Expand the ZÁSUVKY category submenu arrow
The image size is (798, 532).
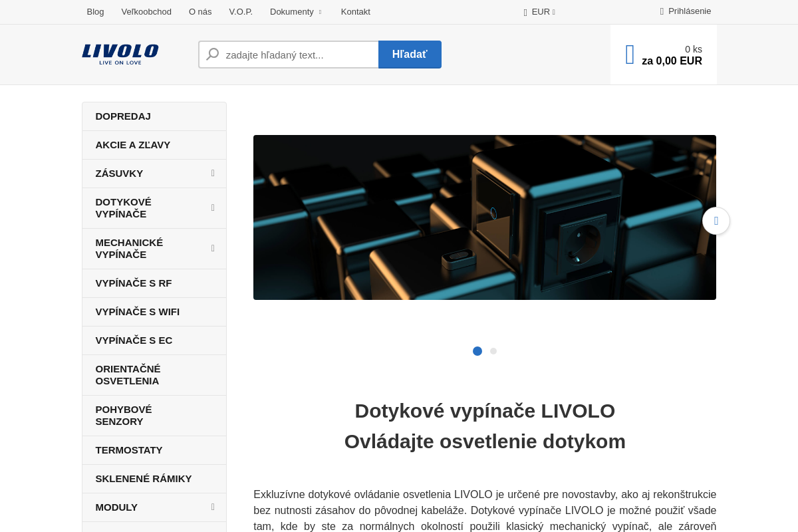(212, 173)
